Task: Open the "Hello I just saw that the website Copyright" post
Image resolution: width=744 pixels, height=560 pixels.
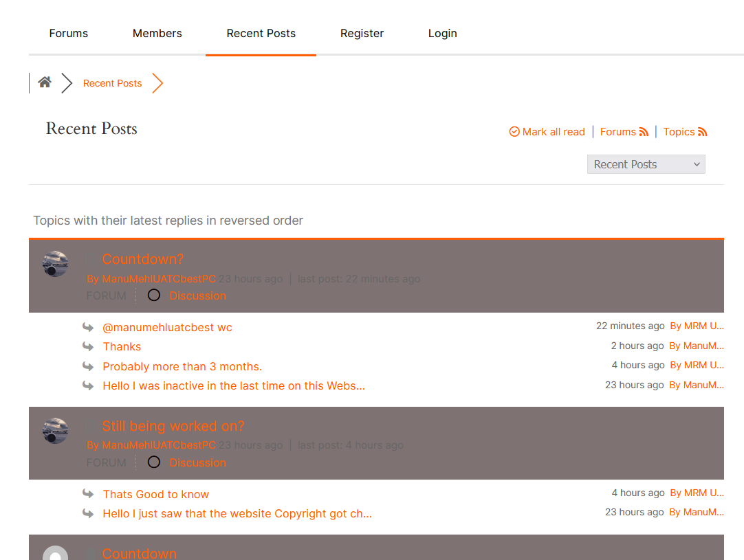Action: [x=237, y=513]
